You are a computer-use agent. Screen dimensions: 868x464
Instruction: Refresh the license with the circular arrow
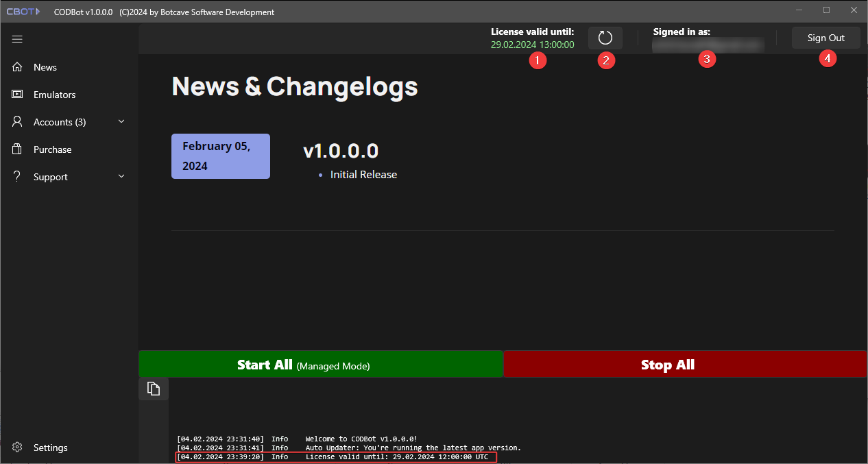[x=605, y=38]
